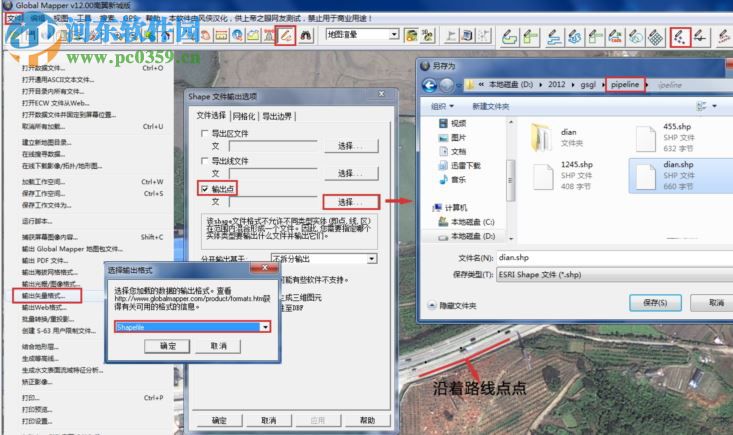The width and height of the screenshot is (733, 435).
Task: Click the create area feature icon left of digitizer group
Action: (x=509, y=37)
